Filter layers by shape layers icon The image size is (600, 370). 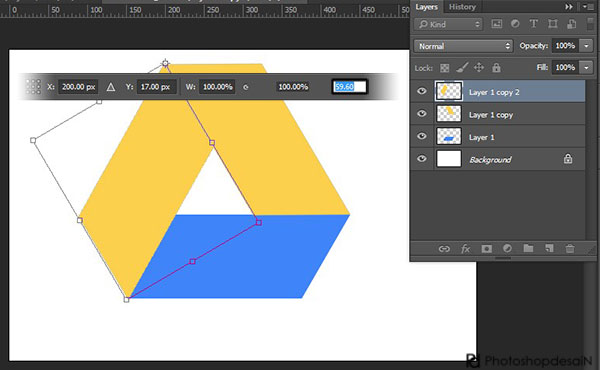click(553, 24)
